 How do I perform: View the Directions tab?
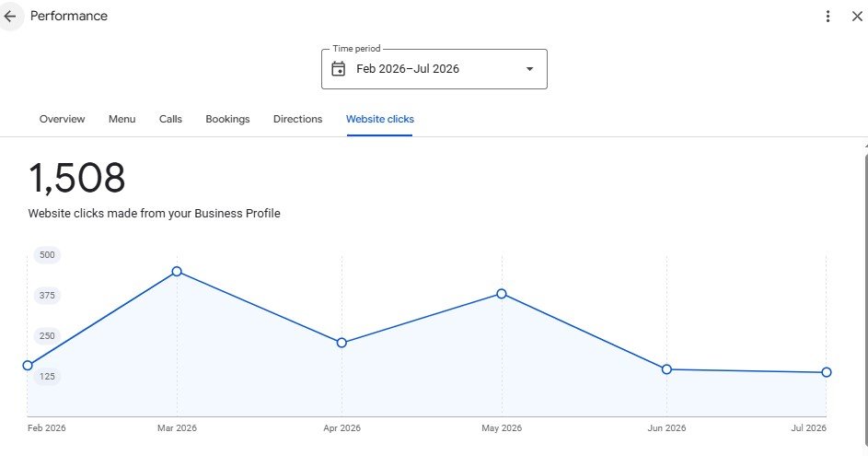(298, 119)
